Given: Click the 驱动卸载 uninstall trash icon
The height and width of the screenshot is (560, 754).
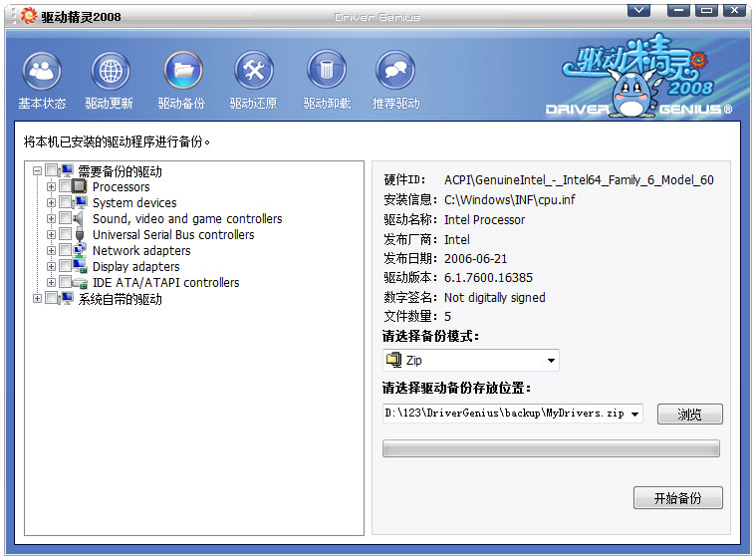Looking at the screenshot, I should [327, 72].
